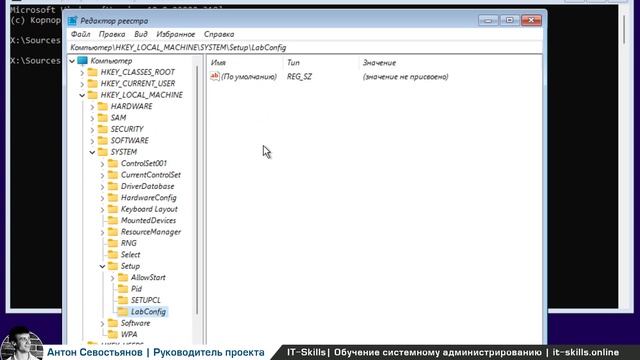The image size is (640, 360).
Task: Click the LabConfig folder icon
Action: coord(123,311)
